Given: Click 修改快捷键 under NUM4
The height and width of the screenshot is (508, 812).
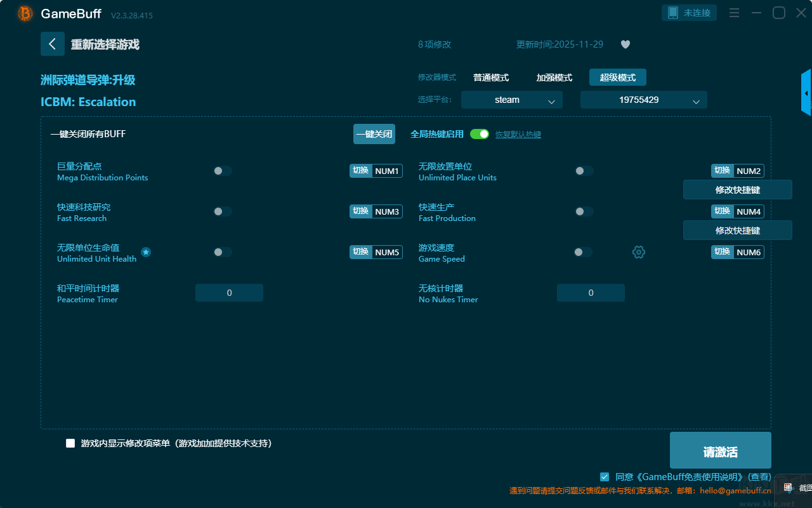Looking at the screenshot, I should pyautogui.click(x=738, y=231).
